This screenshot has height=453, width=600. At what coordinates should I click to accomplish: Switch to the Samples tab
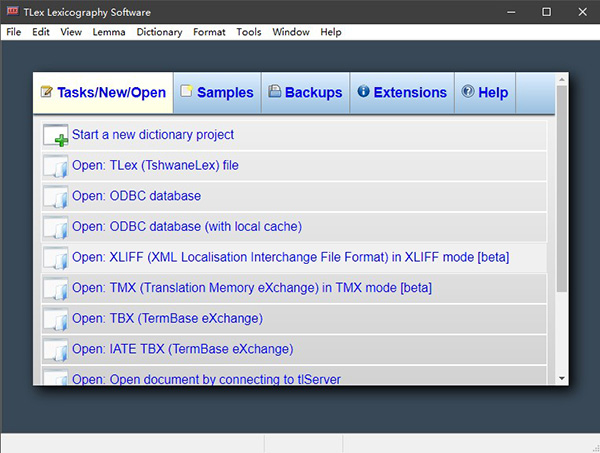pyautogui.click(x=217, y=93)
